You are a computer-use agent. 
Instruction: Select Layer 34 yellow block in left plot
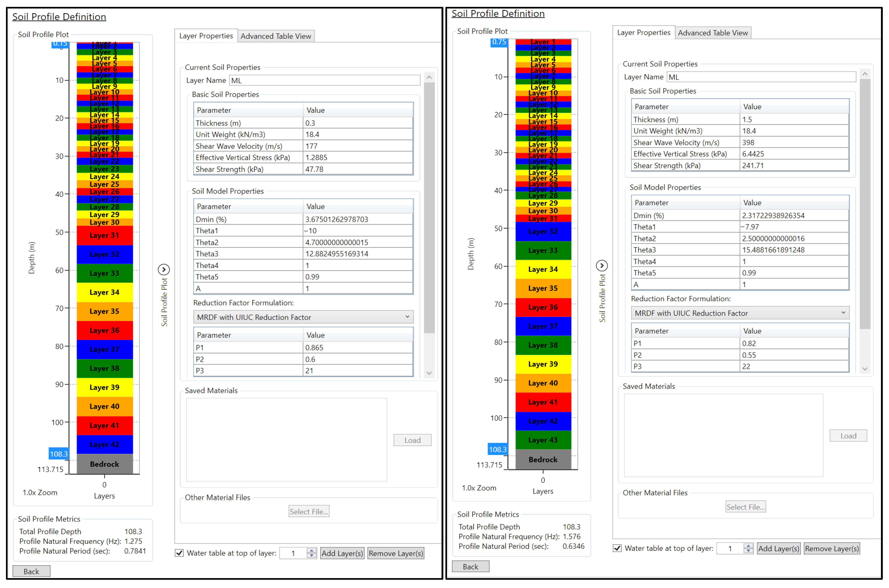(x=105, y=292)
